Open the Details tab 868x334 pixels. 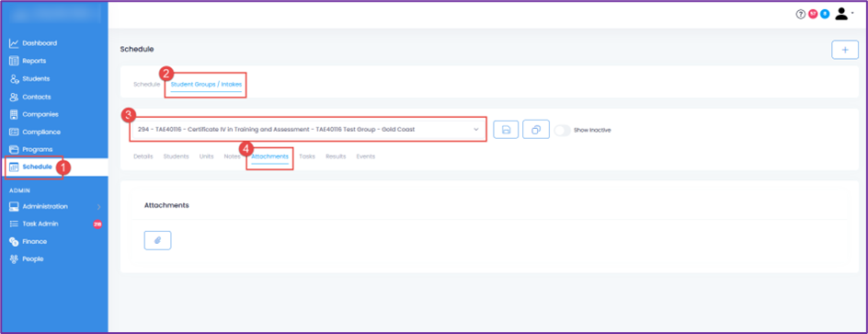pyautogui.click(x=143, y=156)
